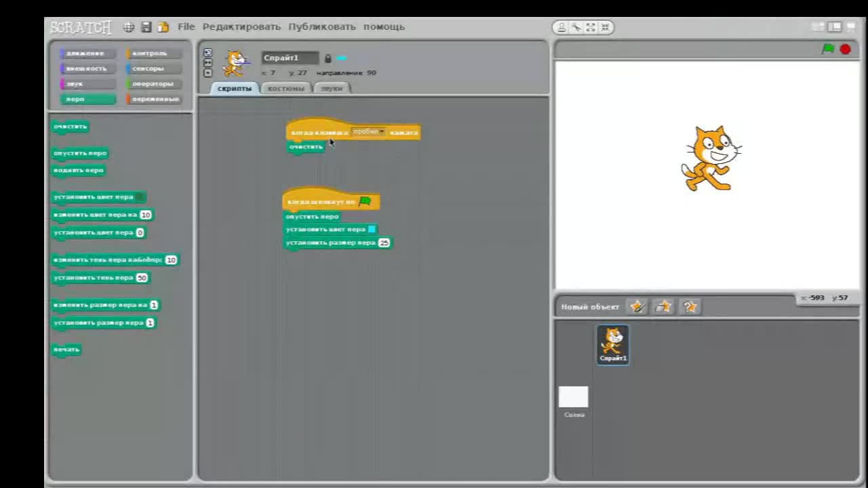Image resolution: width=868 pixels, height=488 pixels.
Task: Open the внешность blocks category
Action: (x=87, y=68)
